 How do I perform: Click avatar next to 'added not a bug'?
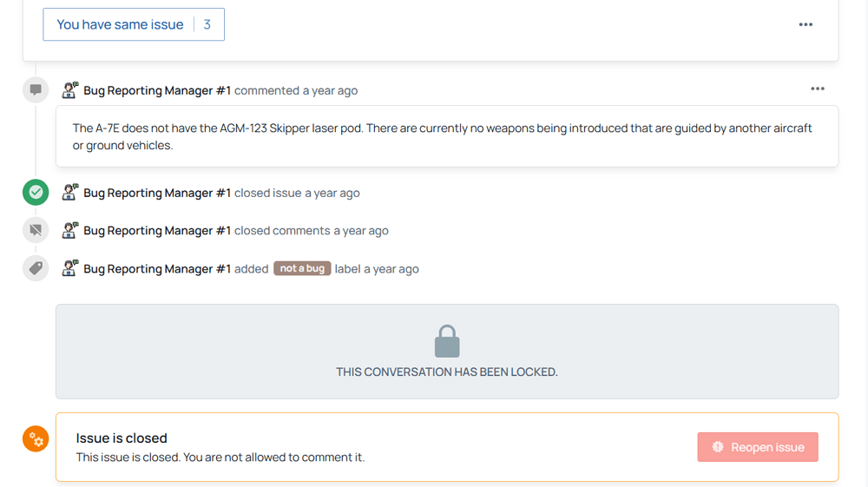pyautogui.click(x=69, y=268)
